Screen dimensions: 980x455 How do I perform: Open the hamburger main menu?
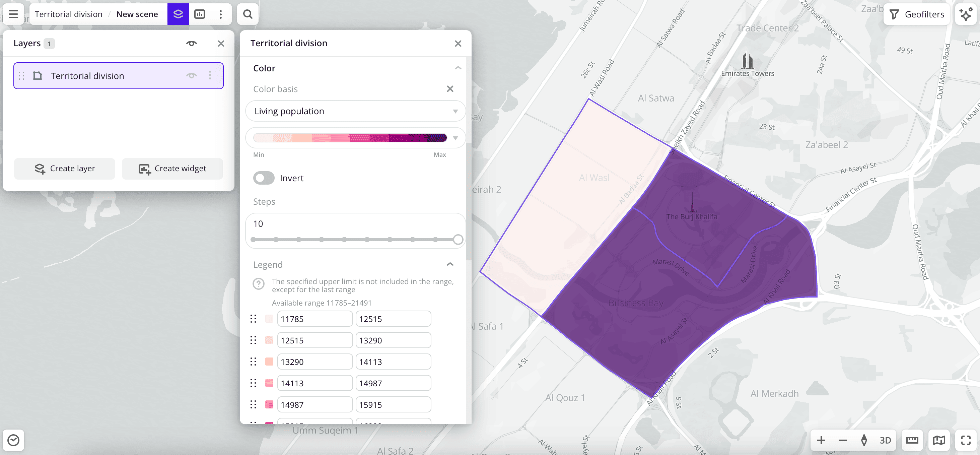(13, 14)
